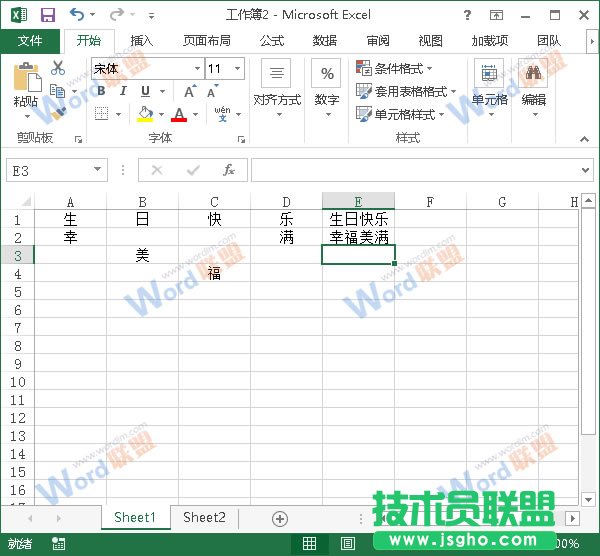Cut selection with the scissors icon
This screenshot has width=600, height=556.
point(58,68)
